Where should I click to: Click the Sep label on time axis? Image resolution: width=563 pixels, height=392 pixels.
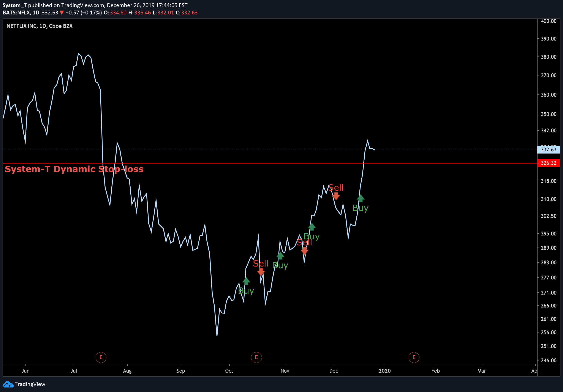[x=181, y=371]
